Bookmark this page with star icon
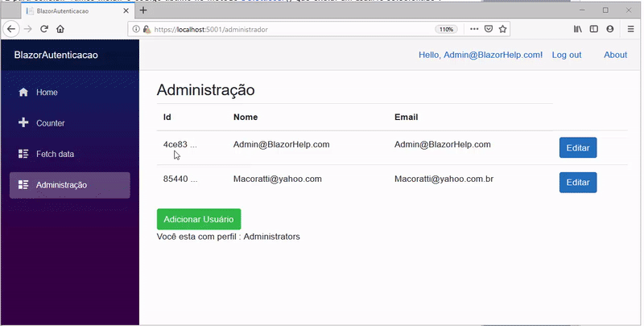The image size is (644, 326). 502,29
